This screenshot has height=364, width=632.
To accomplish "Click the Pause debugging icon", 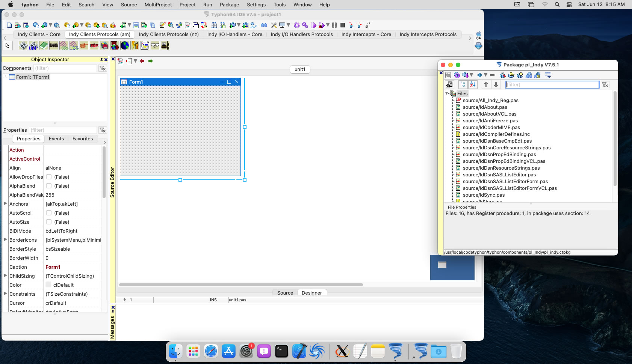I will click(334, 25).
